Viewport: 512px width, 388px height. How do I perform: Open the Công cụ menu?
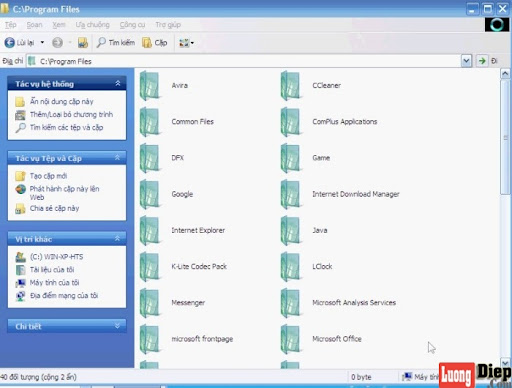point(132,25)
